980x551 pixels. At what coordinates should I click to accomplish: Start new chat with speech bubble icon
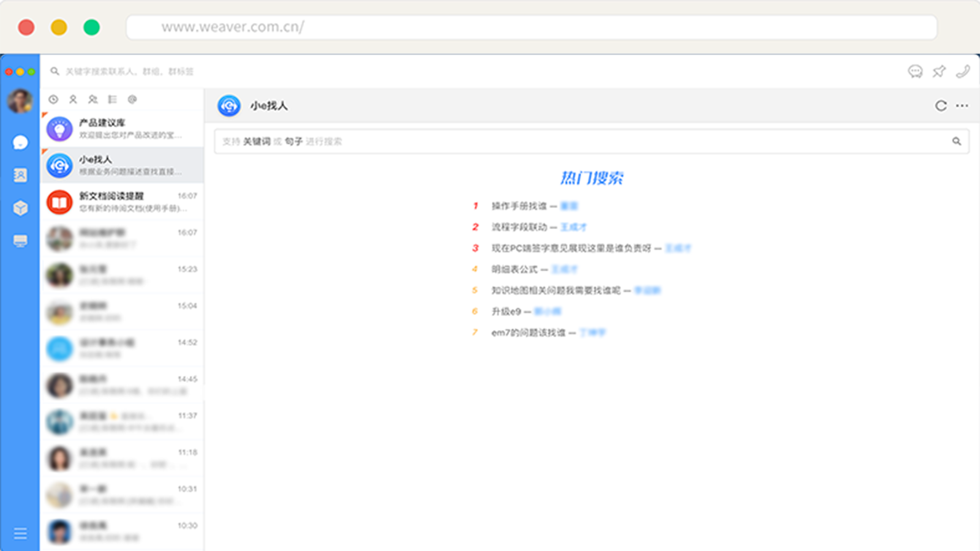coord(915,72)
